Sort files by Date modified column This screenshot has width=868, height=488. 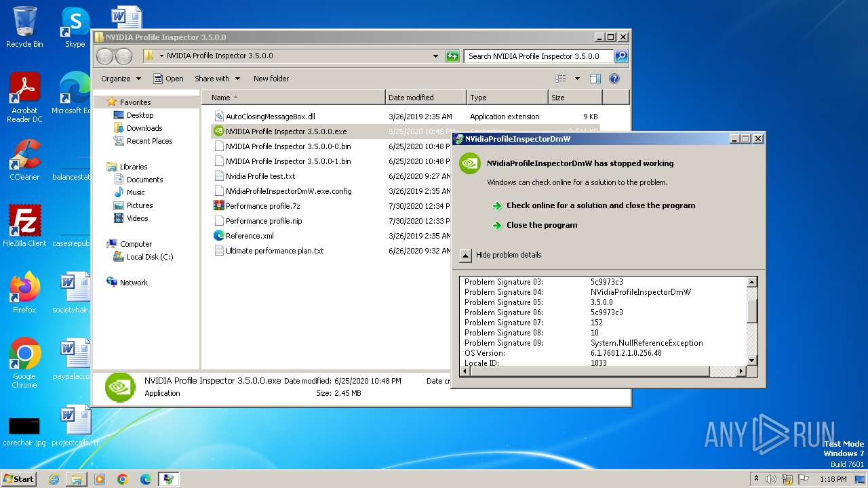coord(426,98)
